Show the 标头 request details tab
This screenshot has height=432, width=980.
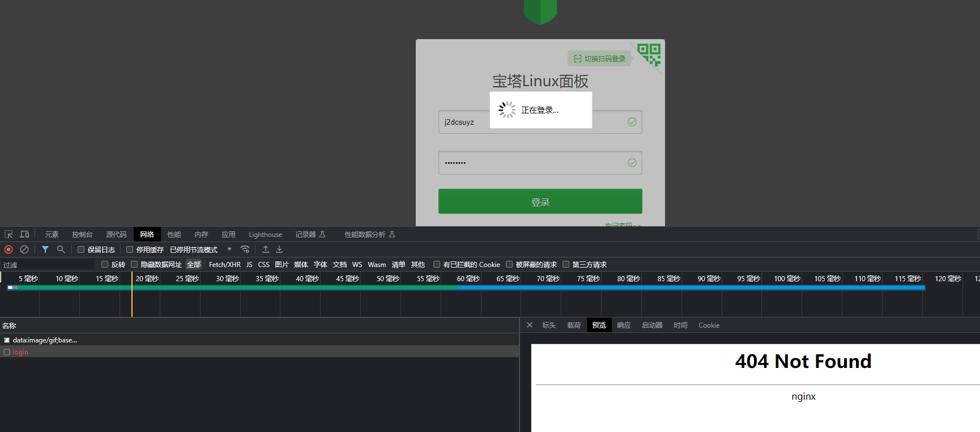point(549,325)
